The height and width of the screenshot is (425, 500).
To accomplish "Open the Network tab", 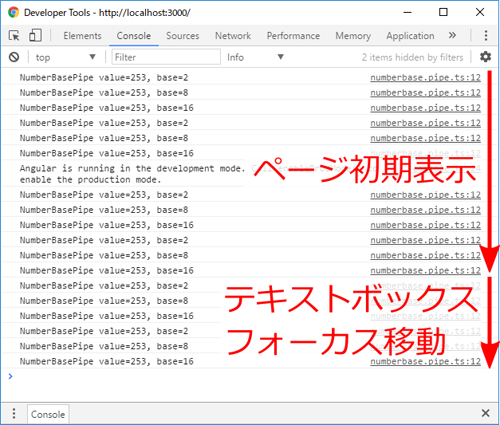I will pos(233,35).
